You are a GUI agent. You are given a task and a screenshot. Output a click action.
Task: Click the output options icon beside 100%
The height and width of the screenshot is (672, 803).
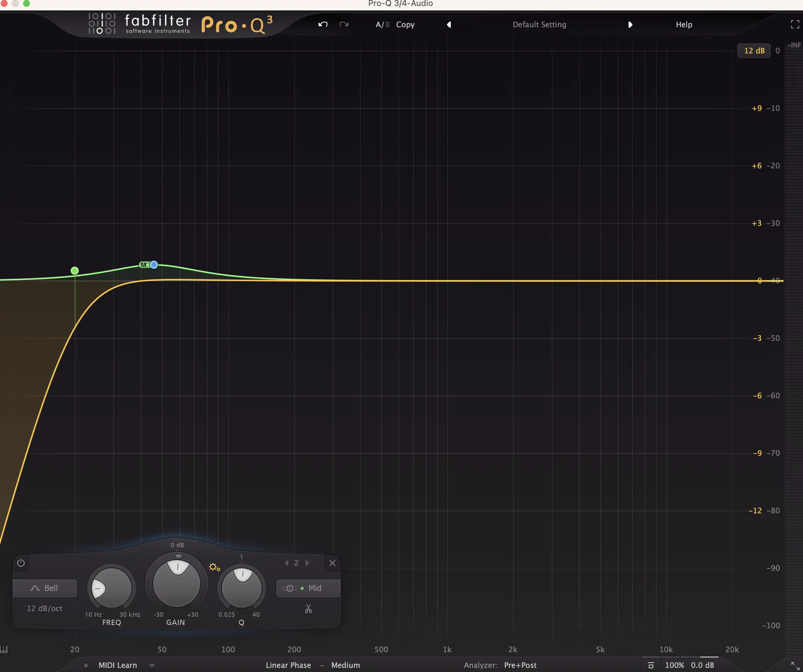pos(651,665)
